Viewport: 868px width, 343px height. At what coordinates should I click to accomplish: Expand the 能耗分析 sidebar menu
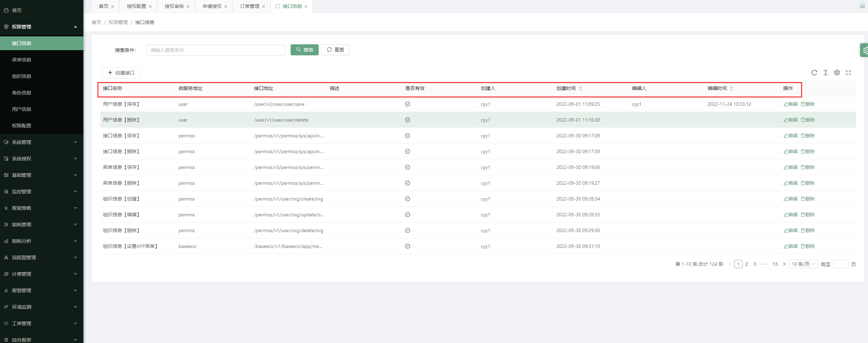[x=42, y=241]
